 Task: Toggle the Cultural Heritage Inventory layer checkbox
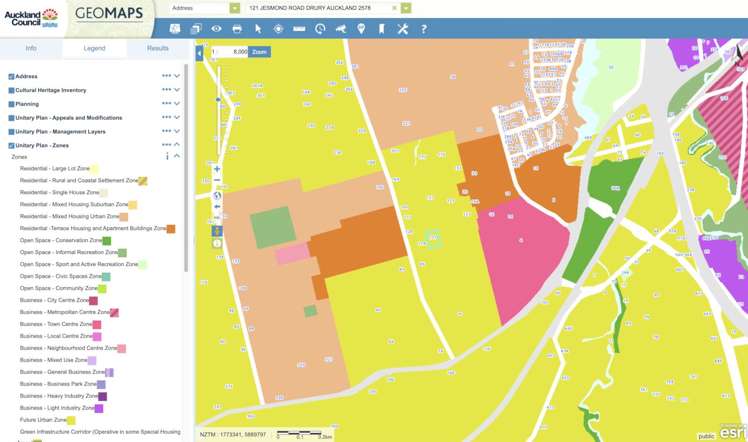pos(11,90)
